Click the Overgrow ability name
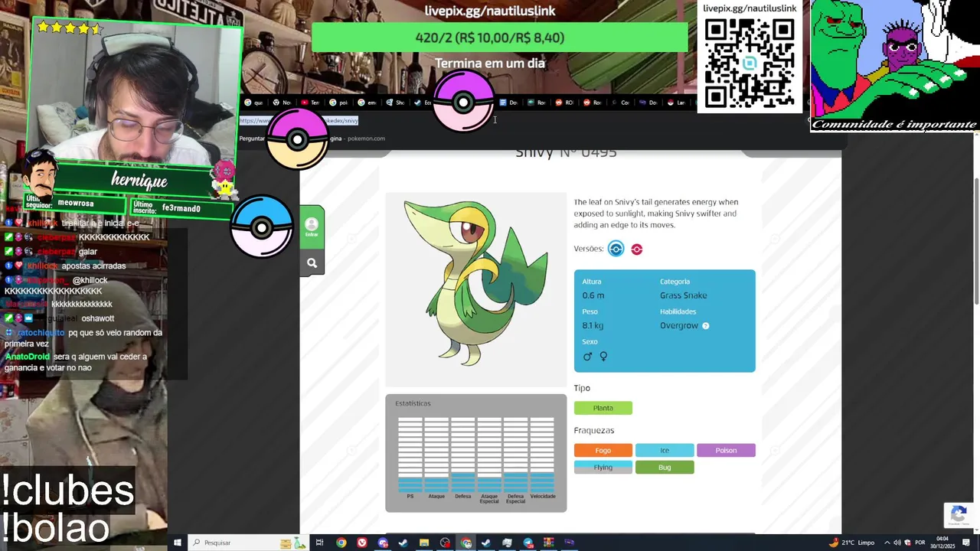Image resolution: width=980 pixels, height=551 pixels. click(x=679, y=326)
